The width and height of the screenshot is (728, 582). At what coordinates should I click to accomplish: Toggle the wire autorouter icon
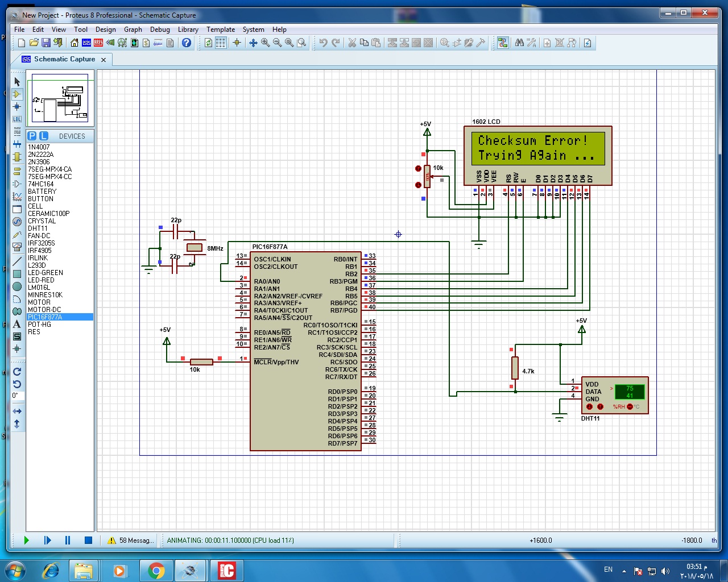point(503,43)
